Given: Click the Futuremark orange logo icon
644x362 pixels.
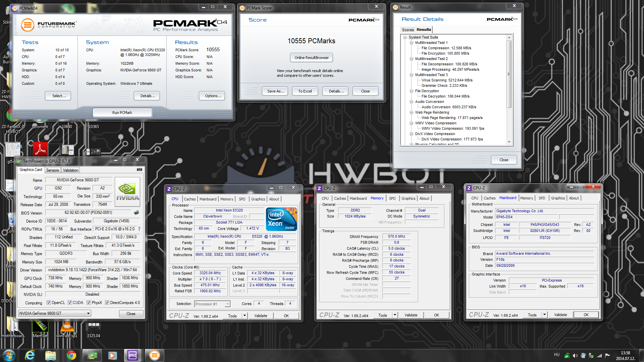Looking at the screenshot, I should click(x=28, y=25).
